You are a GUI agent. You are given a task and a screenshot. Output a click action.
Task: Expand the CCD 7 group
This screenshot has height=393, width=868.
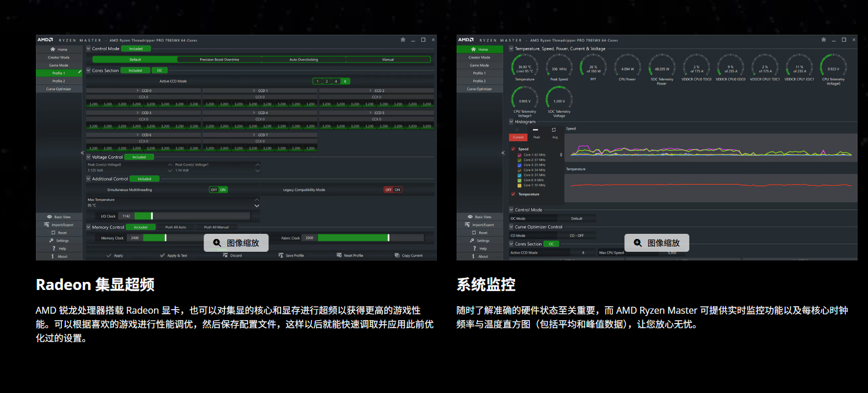pyautogui.click(x=260, y=135)
